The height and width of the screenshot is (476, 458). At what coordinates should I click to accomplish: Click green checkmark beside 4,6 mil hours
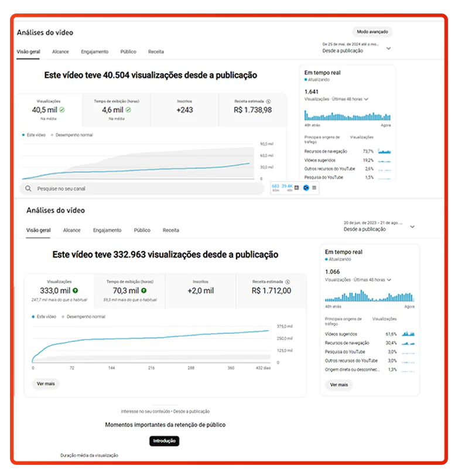(128, 109)
